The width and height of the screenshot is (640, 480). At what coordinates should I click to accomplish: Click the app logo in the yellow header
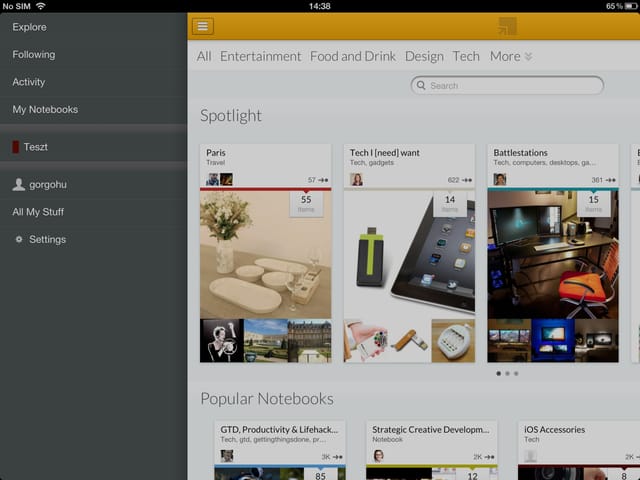pyautogui.click(x=507, y=26)
